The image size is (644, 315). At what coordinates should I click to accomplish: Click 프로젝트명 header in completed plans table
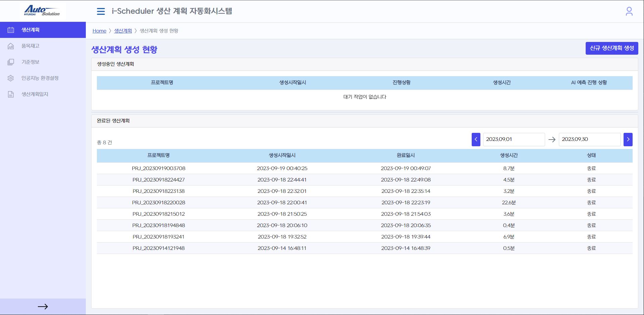pyautogui.click(x=159, y=155)
